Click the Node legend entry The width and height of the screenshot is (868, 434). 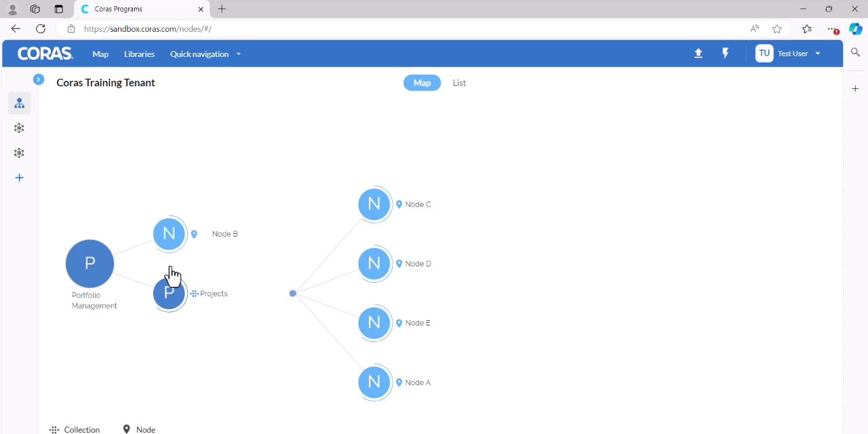(x=139, y=429)
